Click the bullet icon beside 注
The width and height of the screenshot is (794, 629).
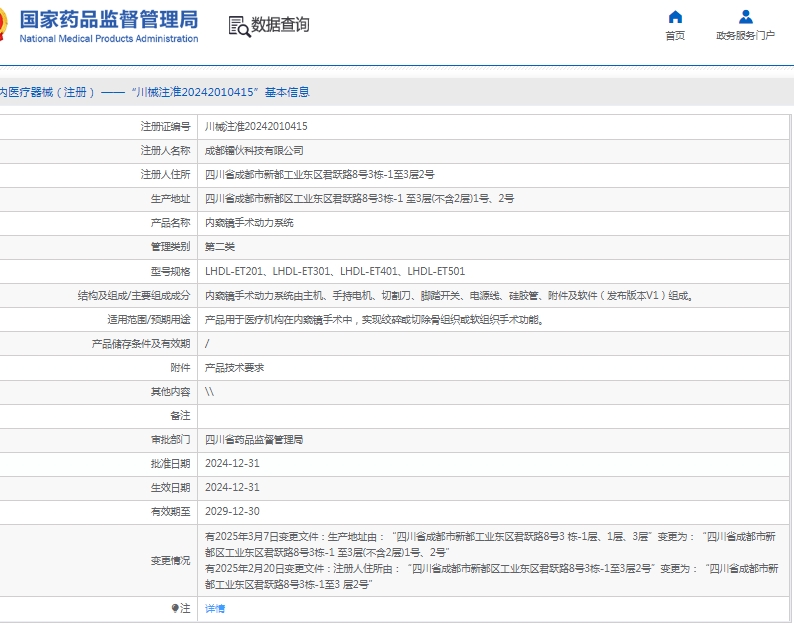175,608
